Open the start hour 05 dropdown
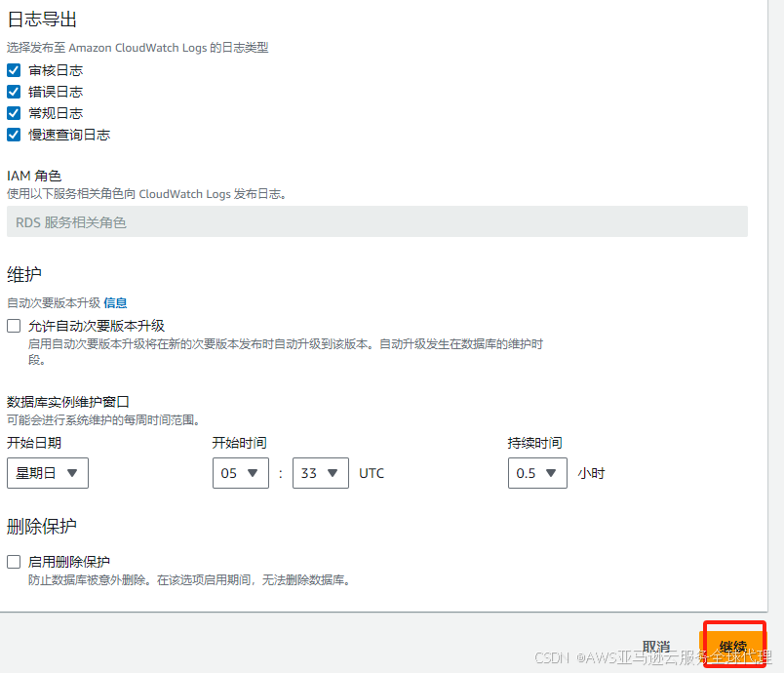 [x=241, y=473]
